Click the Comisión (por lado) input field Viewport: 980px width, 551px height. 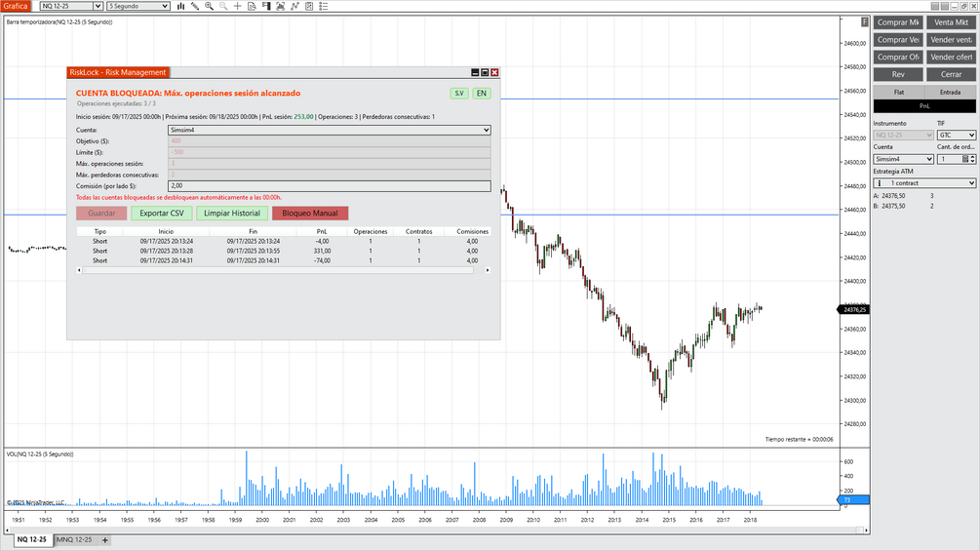click(329, 186)
